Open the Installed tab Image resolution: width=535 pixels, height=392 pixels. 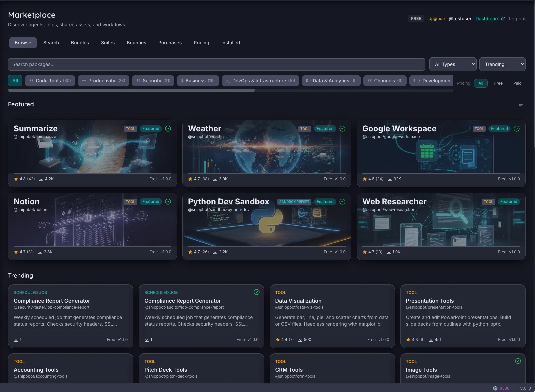tap(231, 43)
